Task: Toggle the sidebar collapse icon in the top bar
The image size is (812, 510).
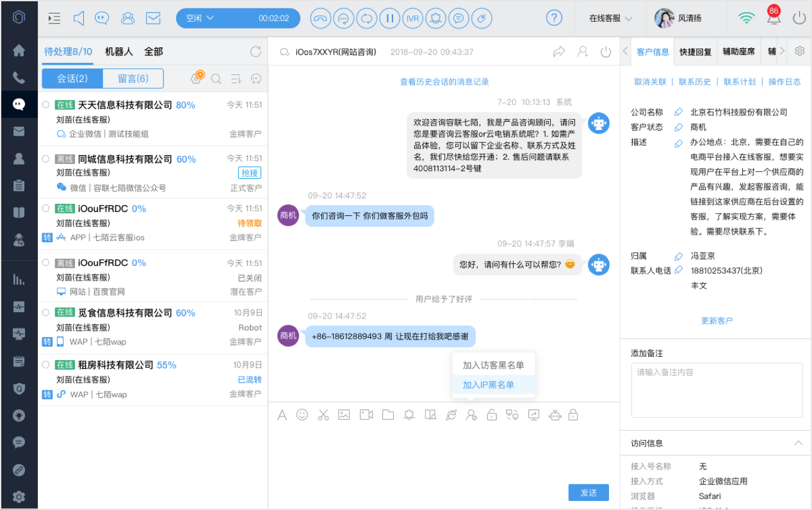Action: click(54, 18)
